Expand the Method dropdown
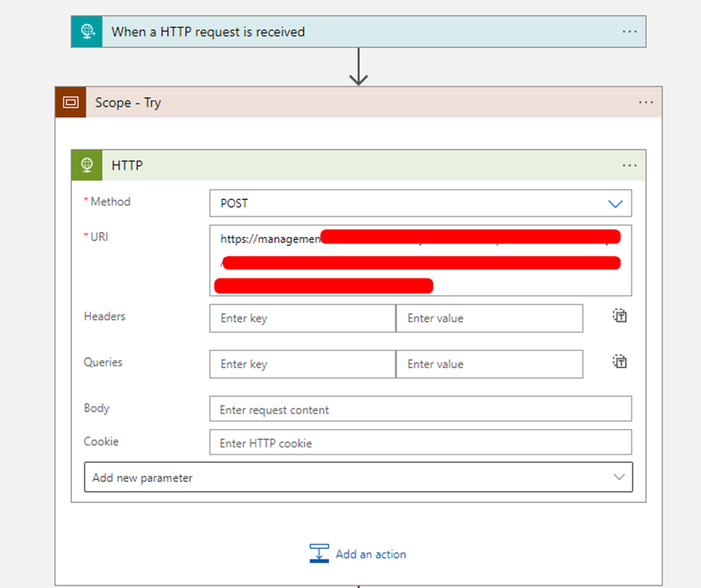701x588 pixels. point(615,204)
